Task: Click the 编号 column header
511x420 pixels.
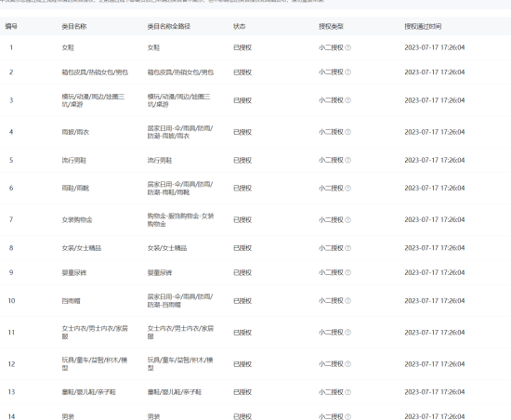Action: point(11,26)
